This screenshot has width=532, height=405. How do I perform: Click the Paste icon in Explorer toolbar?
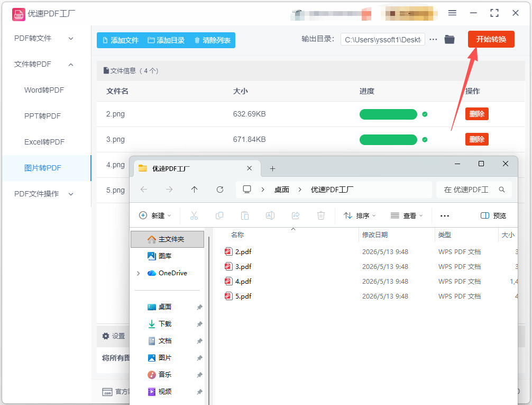click(245, 215)
